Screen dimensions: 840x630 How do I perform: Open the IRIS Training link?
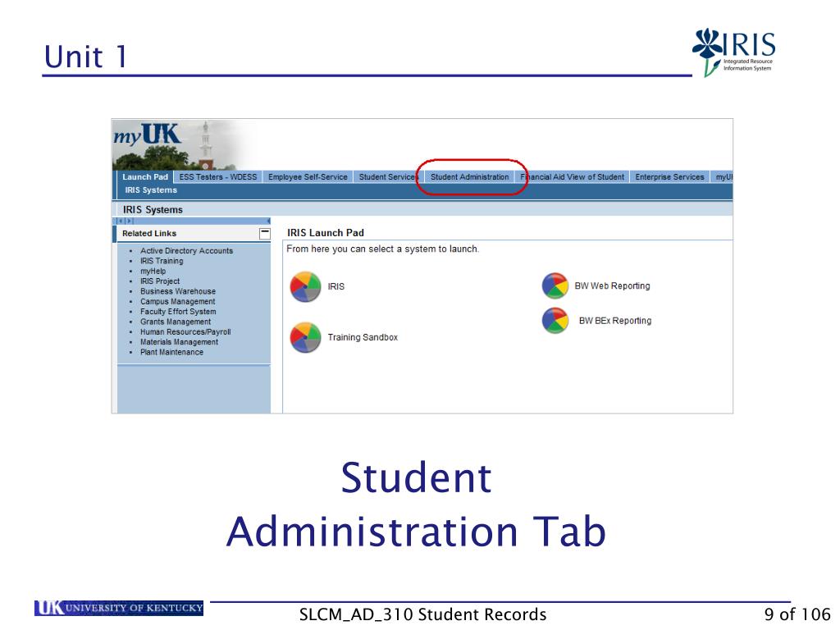click(x=162, y=261)
